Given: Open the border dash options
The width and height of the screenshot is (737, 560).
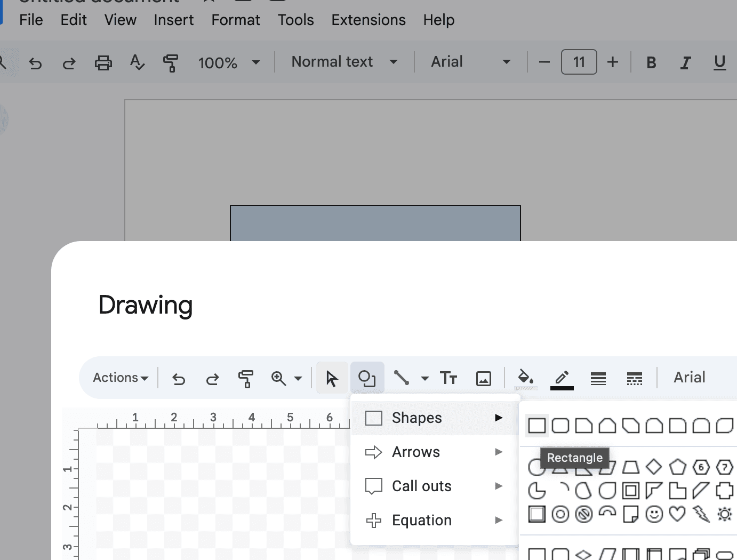Looking at the screenshot, I should coord(634,379).
